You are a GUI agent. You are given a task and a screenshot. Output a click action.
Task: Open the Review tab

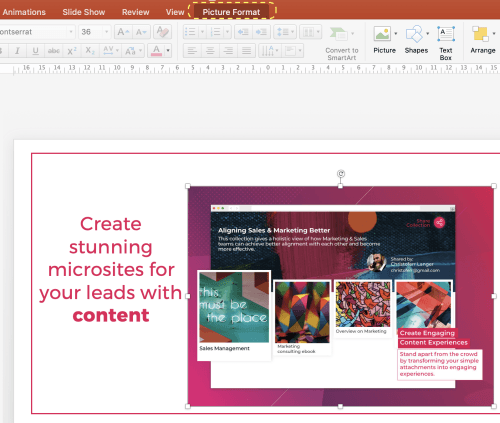tap(135, 12)
